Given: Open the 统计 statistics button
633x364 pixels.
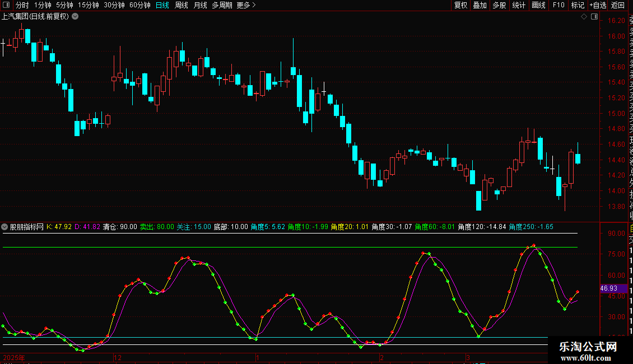Looking at the screenshot, I should pyautogui.click(x=519, y=5).
